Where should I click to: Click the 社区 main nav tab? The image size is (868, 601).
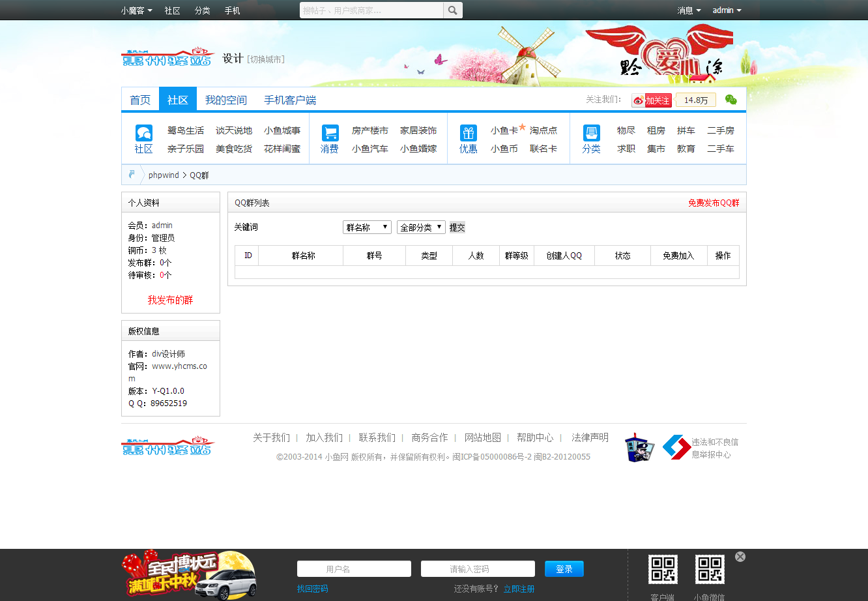tap(178, 100)
